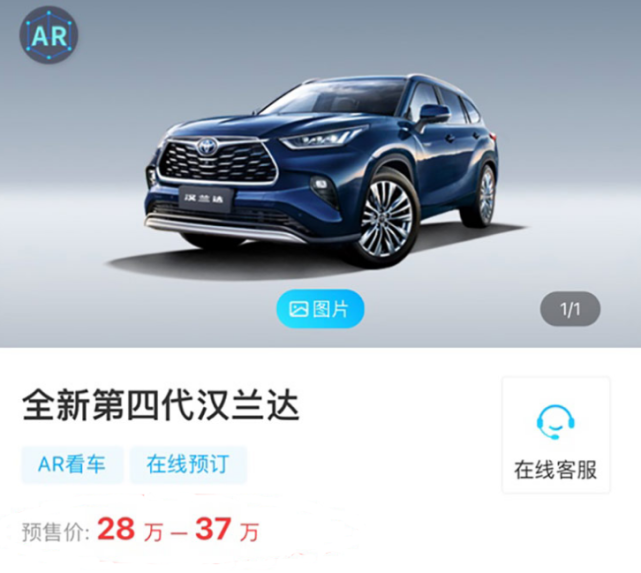Open 在线客服 online support label
This screenshot has height=573, width=641.
pos(556,470)
